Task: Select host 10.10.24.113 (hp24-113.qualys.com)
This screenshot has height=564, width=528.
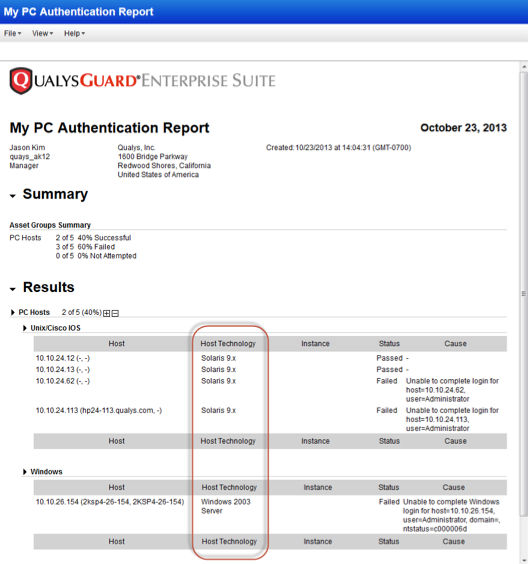Action: (x=99, y=410)
